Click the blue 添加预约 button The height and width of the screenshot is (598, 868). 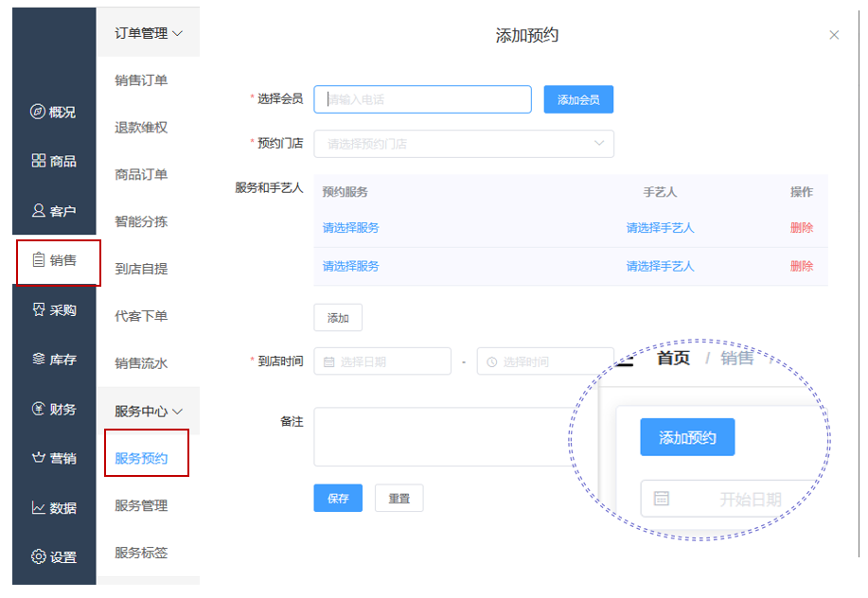tap(687, 437)
